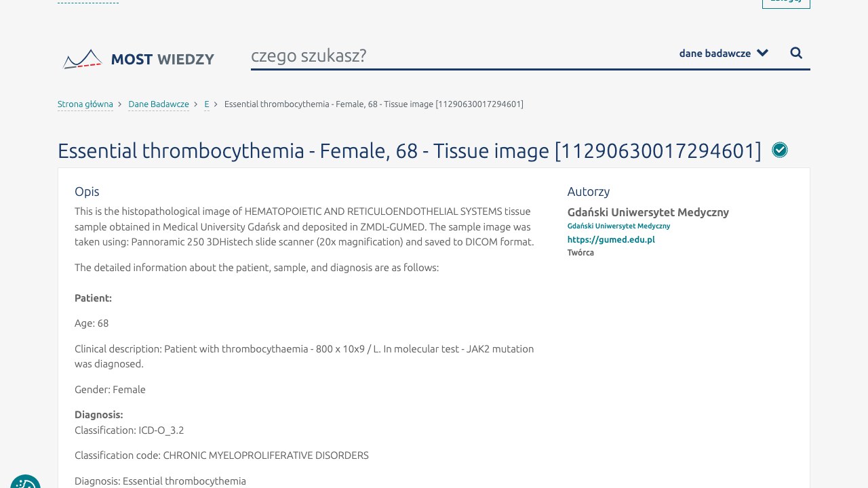Open the 'dane badawcze' search category dropdown
868x488 pixels.
[724, 53]
